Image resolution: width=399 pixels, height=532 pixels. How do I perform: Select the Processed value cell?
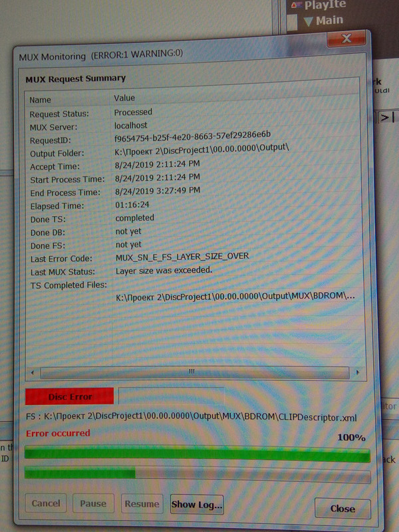tap(133, 112)
